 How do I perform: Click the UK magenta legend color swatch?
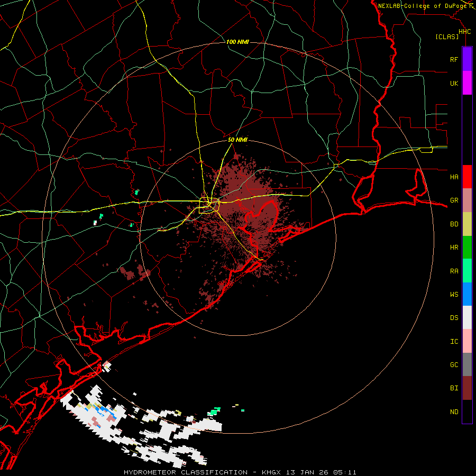(467, 83)
